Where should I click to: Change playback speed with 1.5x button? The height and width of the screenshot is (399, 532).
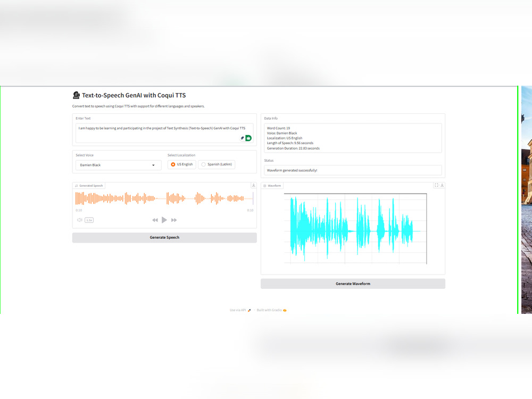coord(89,220)
